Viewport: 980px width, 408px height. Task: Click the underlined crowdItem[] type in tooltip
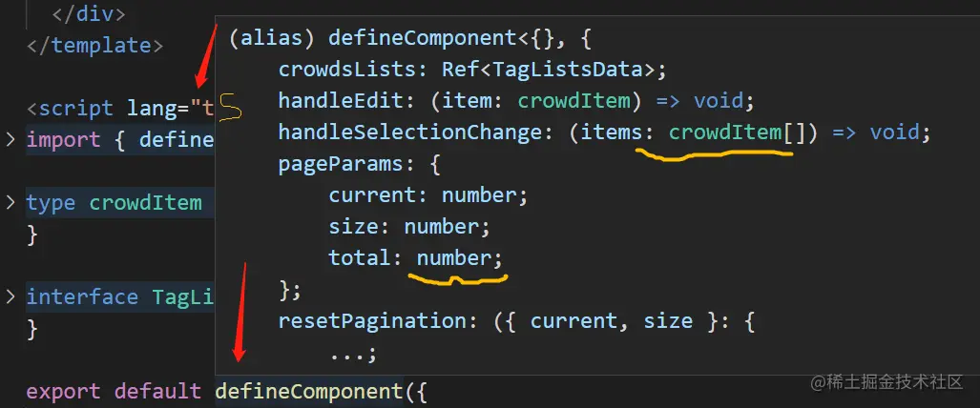coord(737,133)
